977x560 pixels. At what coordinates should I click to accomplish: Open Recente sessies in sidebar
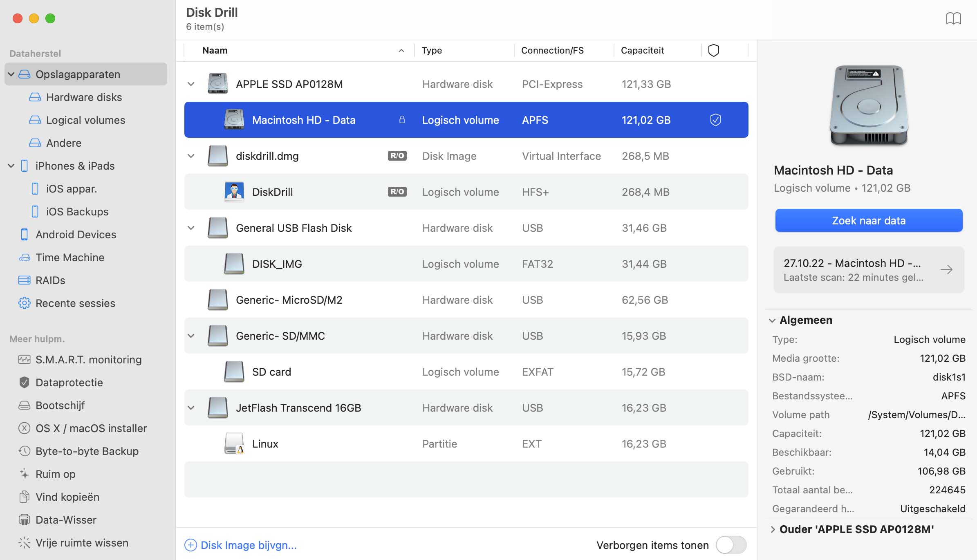pos(75,303)
